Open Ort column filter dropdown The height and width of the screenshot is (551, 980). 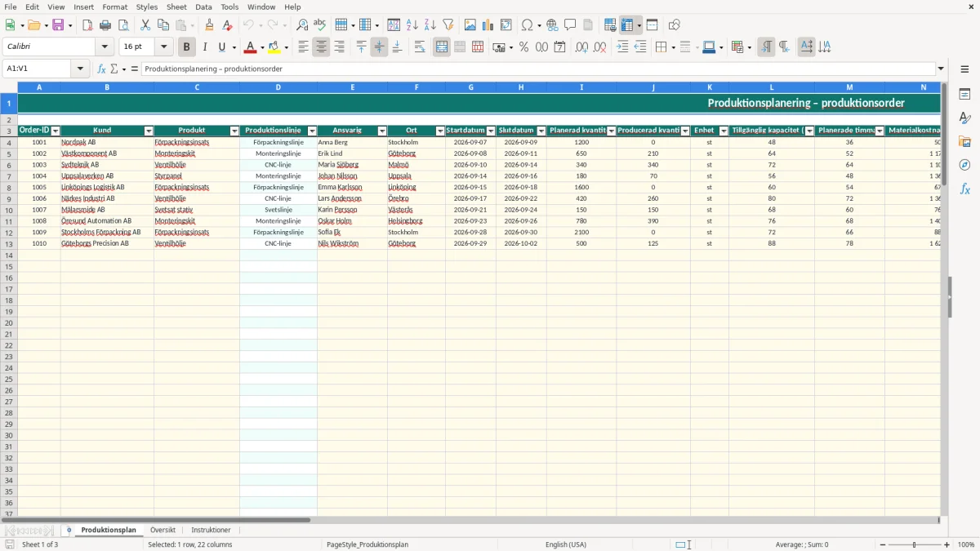click(440, 131)
